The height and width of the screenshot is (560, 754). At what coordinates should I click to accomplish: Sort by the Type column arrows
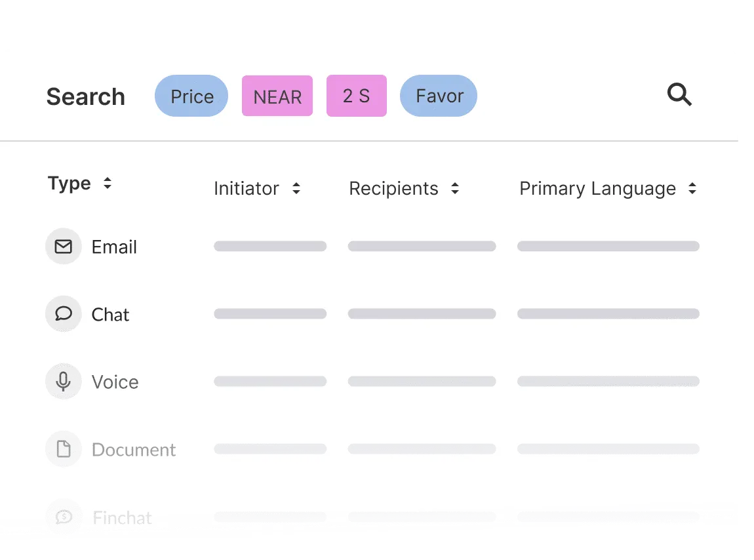pyautogui.click(x=108, y=184)
